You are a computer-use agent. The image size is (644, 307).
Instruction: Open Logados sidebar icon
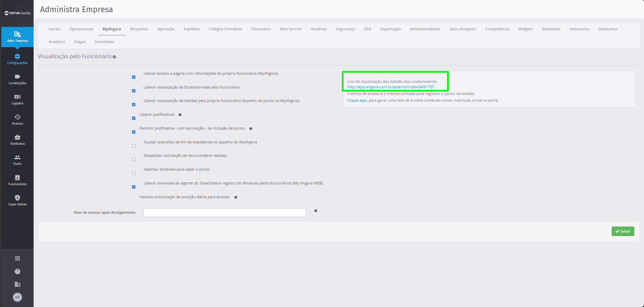pyautogui.click(x=17, y=97)
